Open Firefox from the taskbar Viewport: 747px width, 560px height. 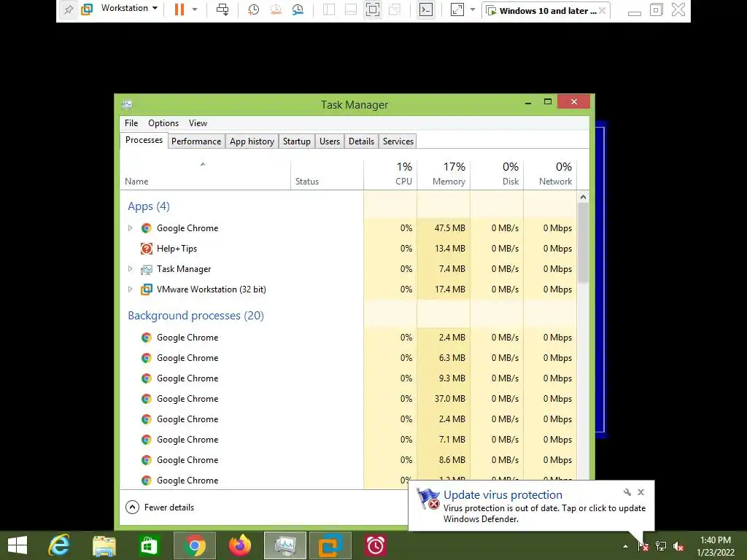click(x=239, y=545)
